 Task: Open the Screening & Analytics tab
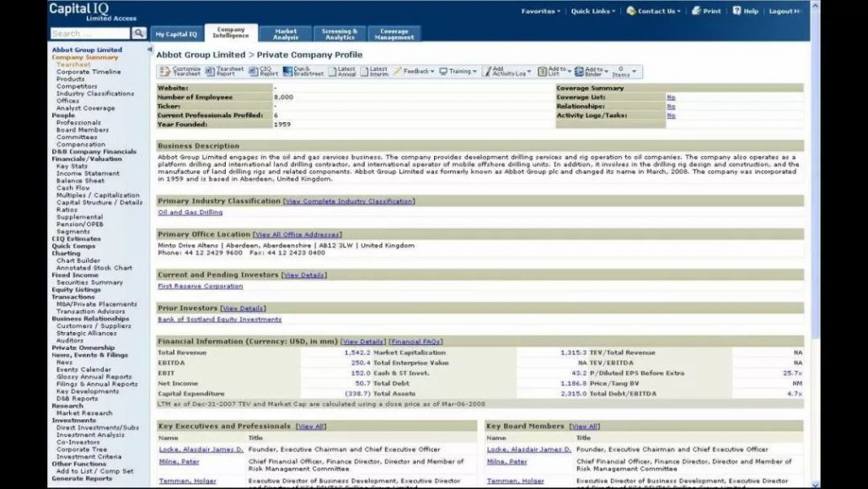pos(340,34)
